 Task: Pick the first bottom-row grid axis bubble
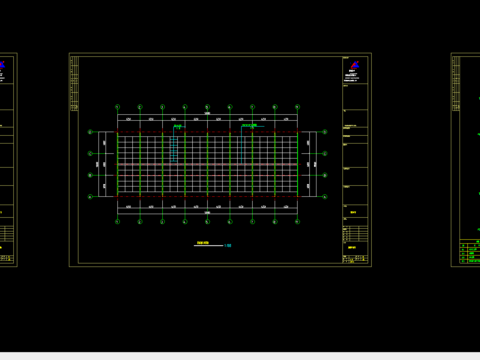[x=117, y=222]
